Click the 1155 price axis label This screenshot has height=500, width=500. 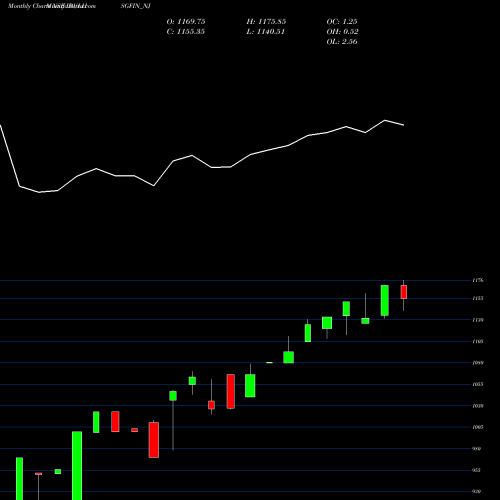(478, 298)
